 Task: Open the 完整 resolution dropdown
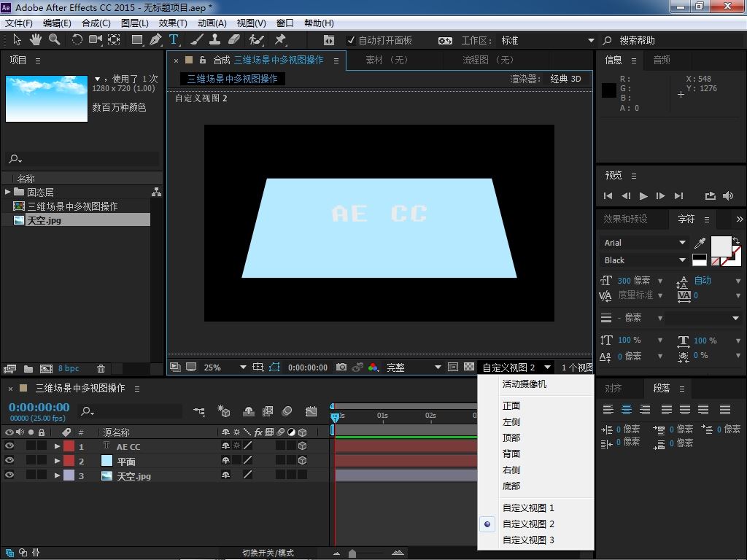[413, 367]
